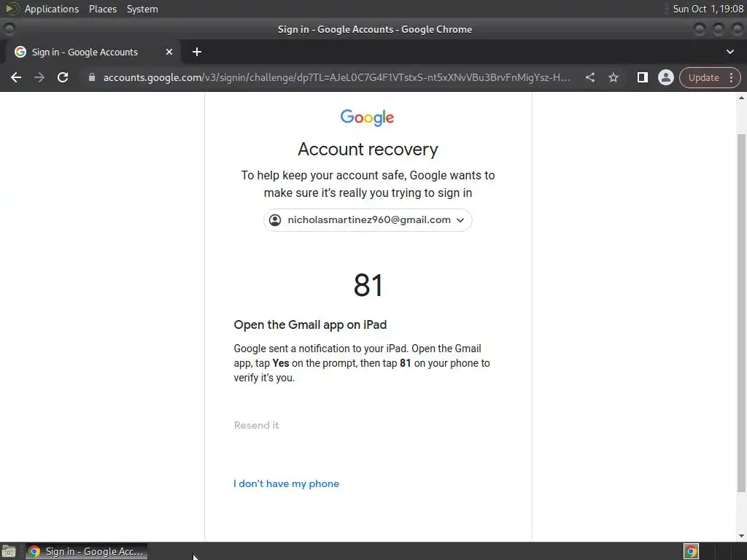Click Chrome tray icon at bottom right
Screen dimensions: 747x560
coord(691,551)
